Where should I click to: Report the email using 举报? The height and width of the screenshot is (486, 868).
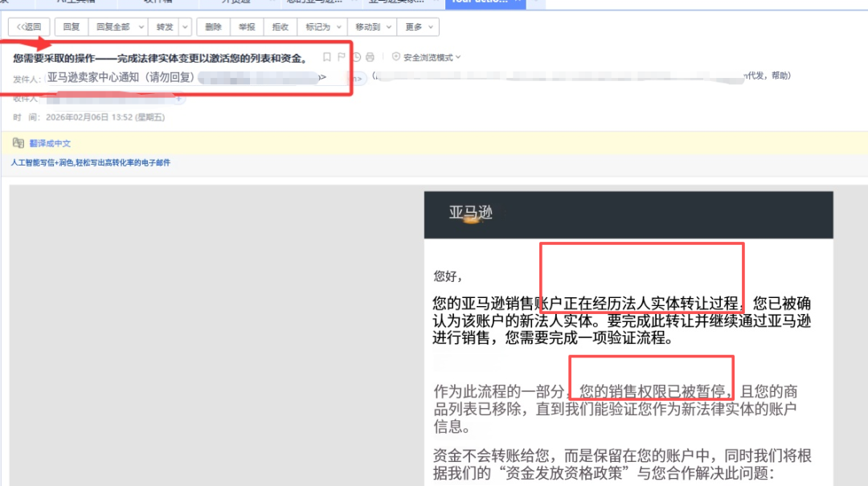tap(246, 27)
